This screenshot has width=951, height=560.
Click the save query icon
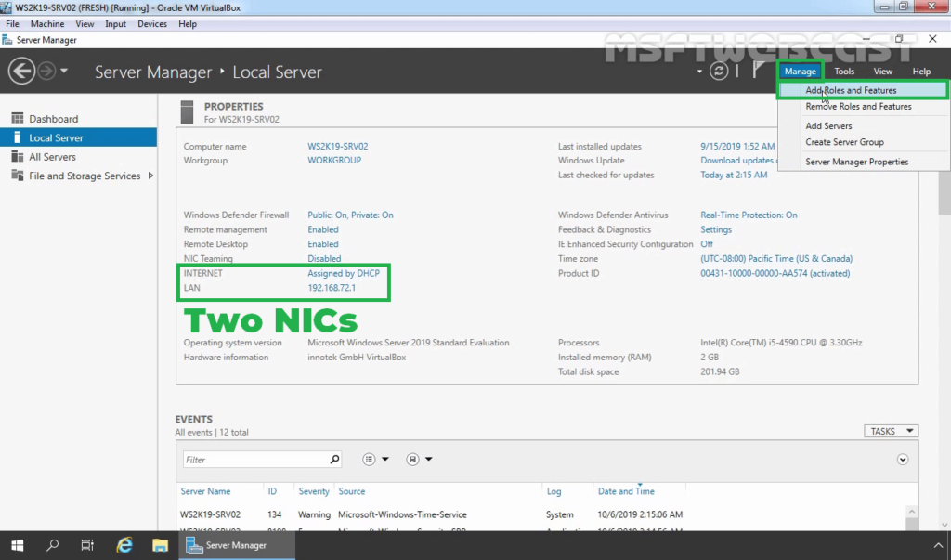[412, 460]
